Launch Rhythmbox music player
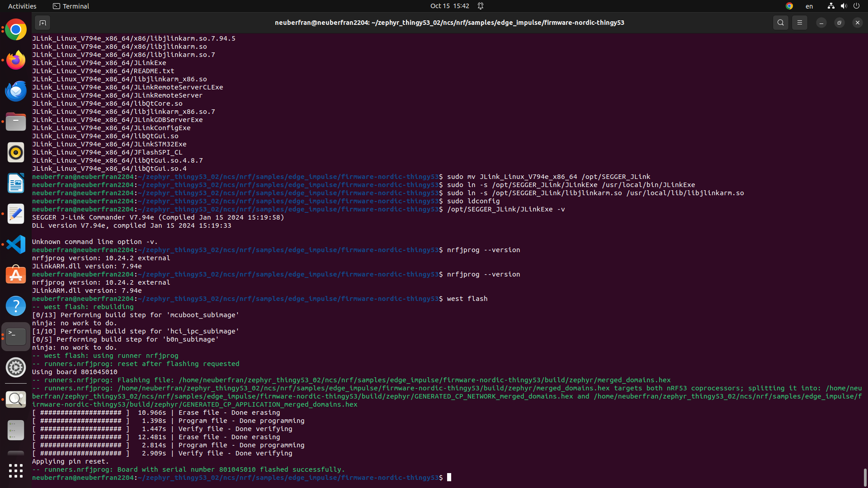 [16, 153]
